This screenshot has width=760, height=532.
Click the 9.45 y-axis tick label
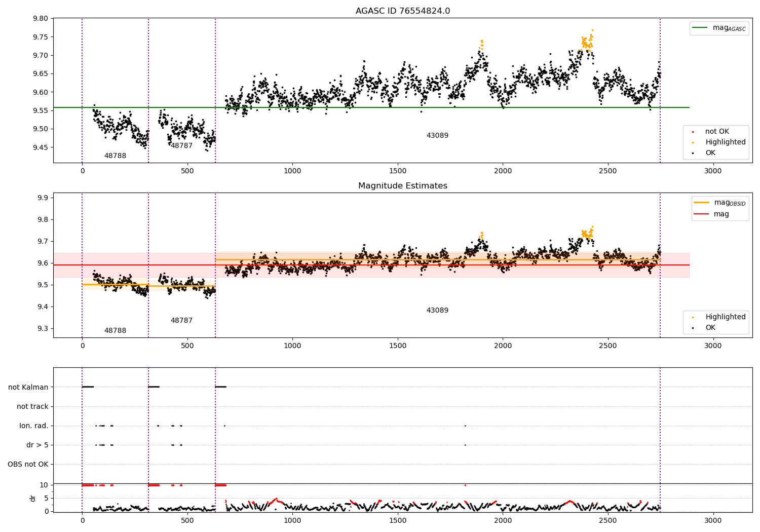click(41, 147)
